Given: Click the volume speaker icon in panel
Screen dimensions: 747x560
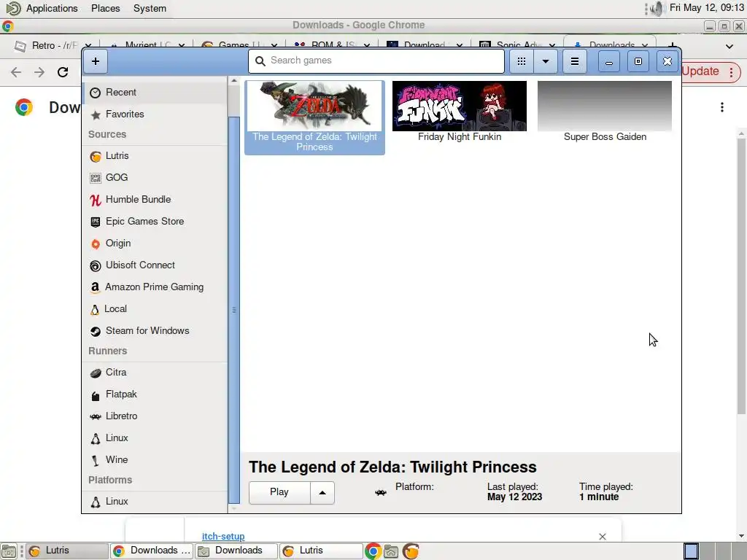Looking at the screenshot, I should pos(657,9).
